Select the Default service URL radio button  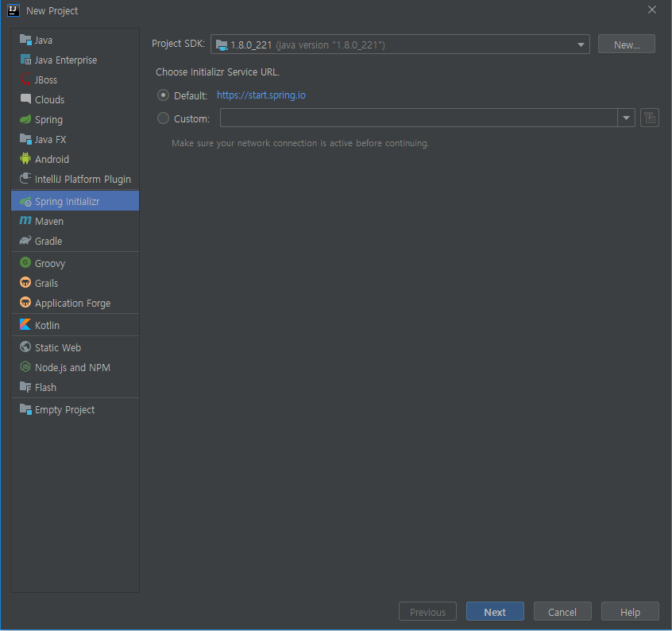163,95
